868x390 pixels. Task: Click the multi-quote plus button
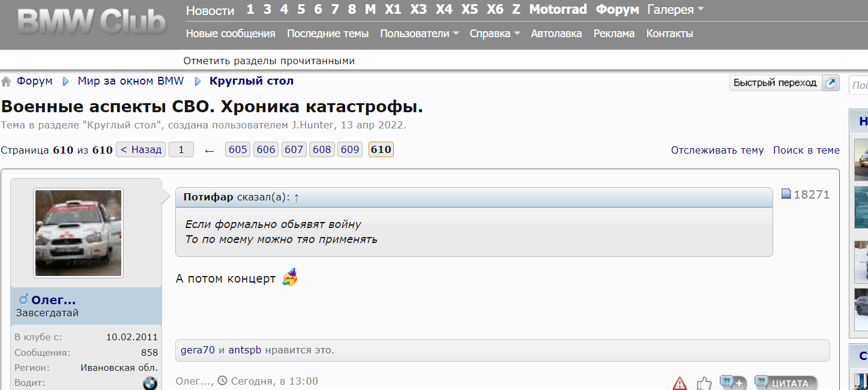[732, 382]
